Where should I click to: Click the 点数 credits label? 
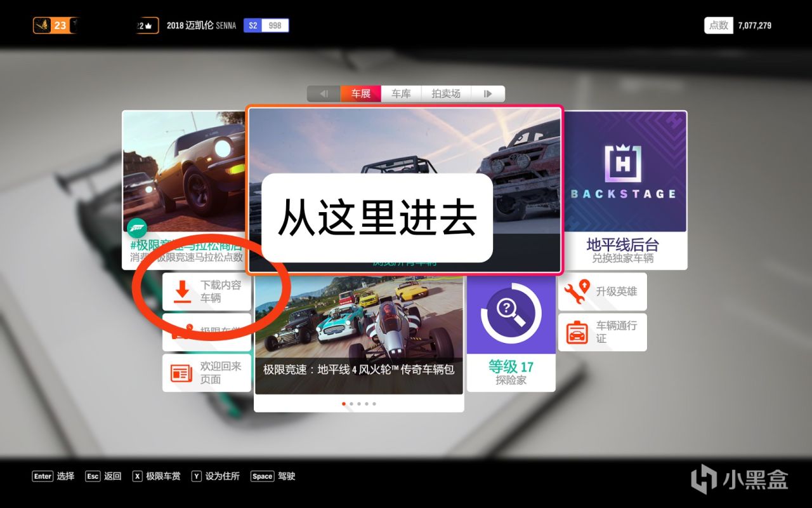(x=719, y=25)
